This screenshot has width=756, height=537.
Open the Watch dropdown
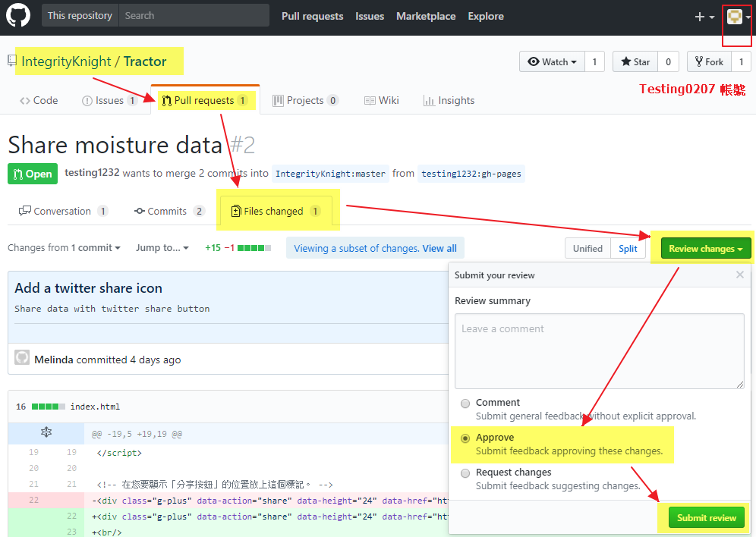tap(552, 61)
